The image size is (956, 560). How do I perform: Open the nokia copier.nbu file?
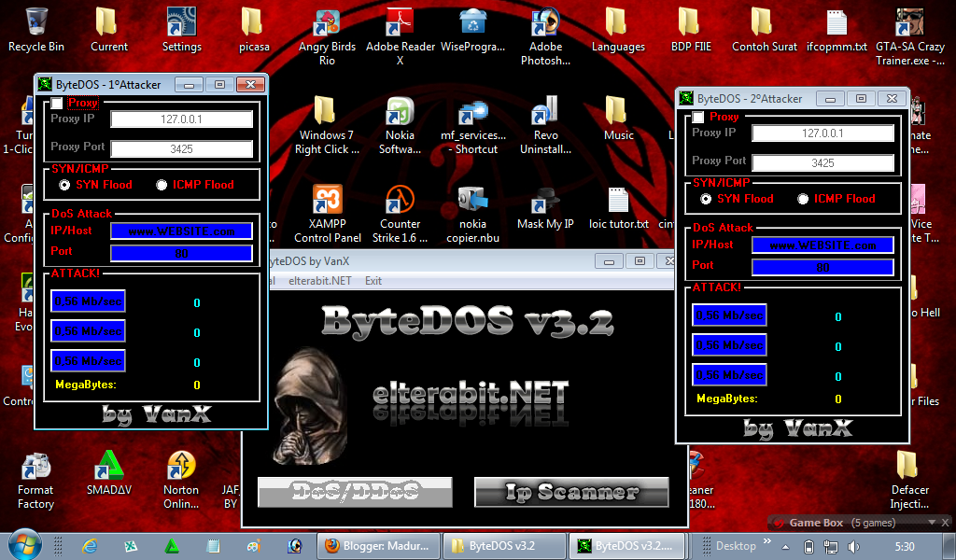coord(472,214)
